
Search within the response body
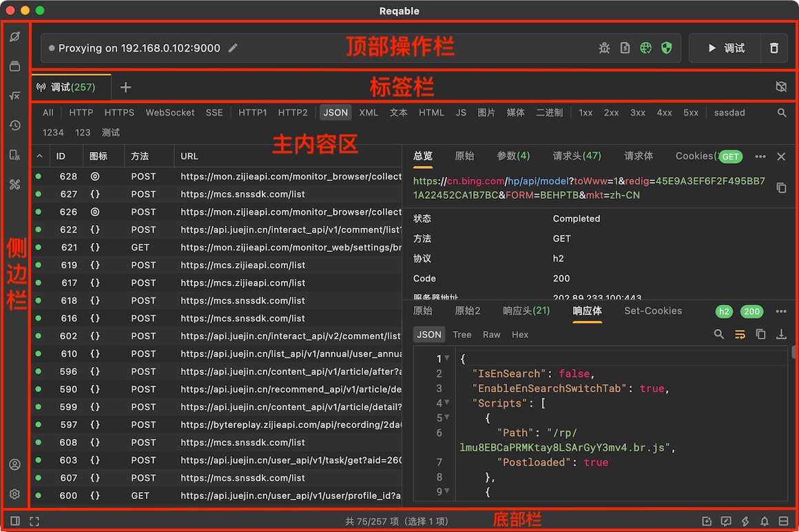718,334
